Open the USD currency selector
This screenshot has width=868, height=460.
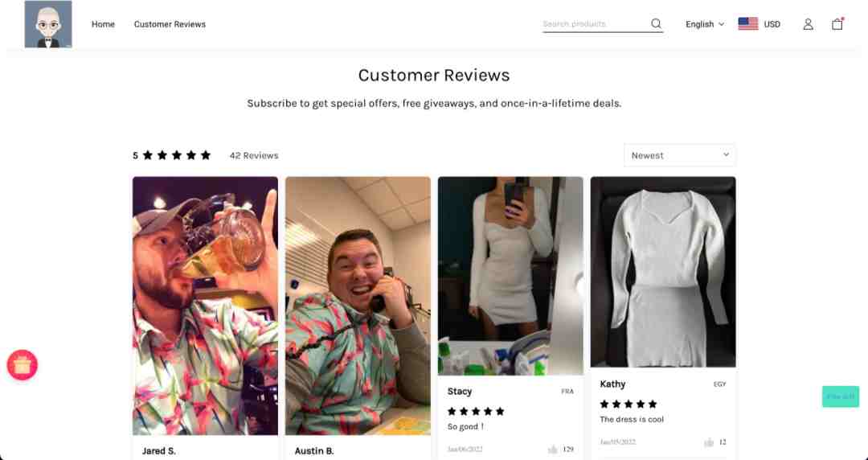click(x=772, y=24)
